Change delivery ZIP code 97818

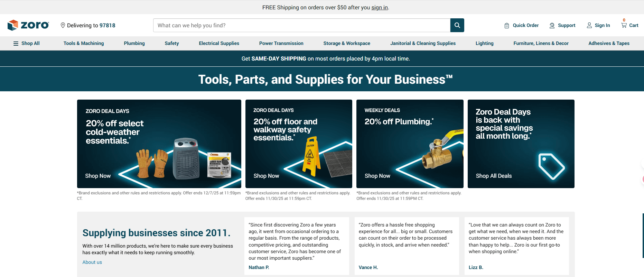(108, 25)
